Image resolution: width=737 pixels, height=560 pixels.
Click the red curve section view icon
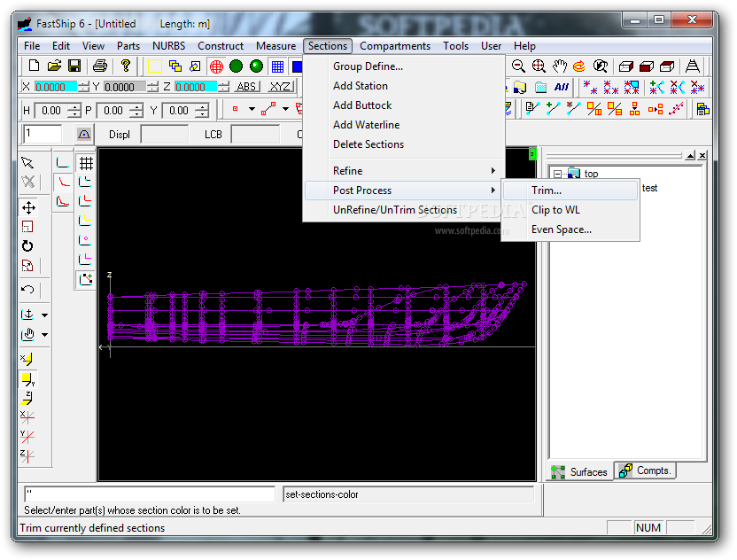tap(63, 182)
